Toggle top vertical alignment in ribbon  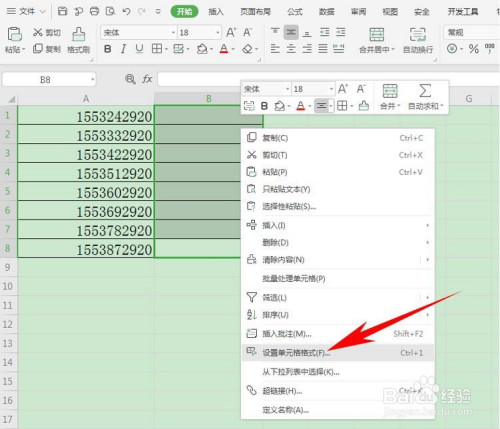pyautogui.click(x=275, y=32)
